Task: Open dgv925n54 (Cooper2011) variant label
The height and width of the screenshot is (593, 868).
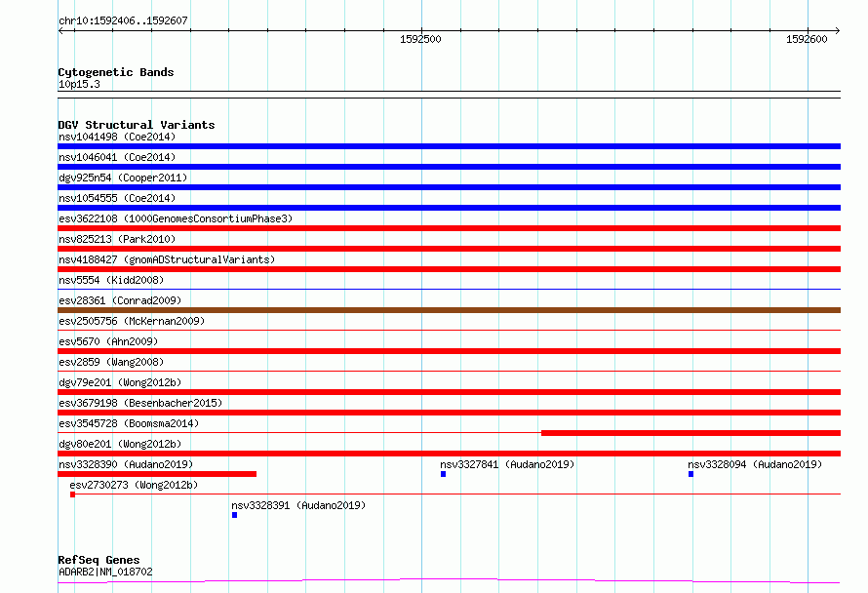Action: (x=123, y=178)
